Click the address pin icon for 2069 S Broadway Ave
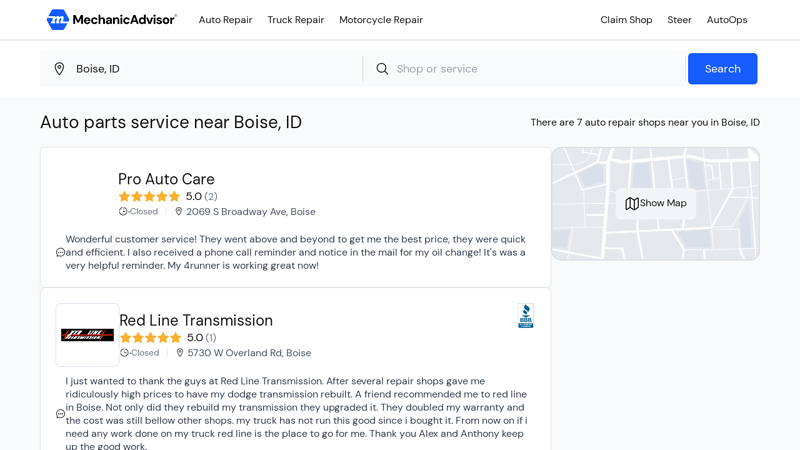800x450 pixels. pos(179,212)
